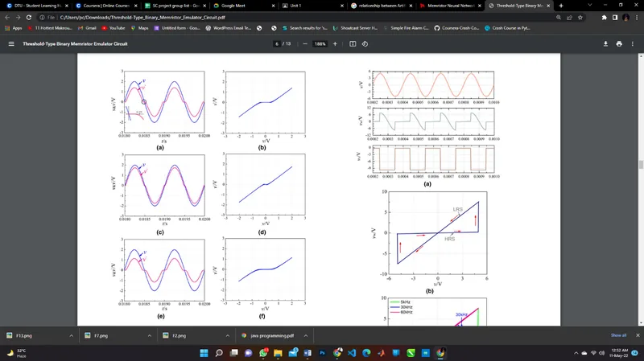
Task: Click the zoom level field showing 188%
Action: pyautogui.click(x=320, y=44)
